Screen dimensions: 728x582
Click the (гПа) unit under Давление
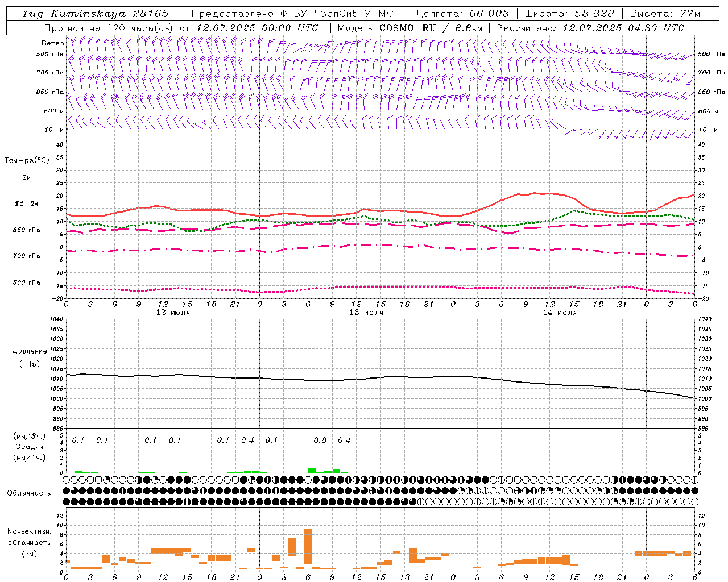tap(30, 364)
